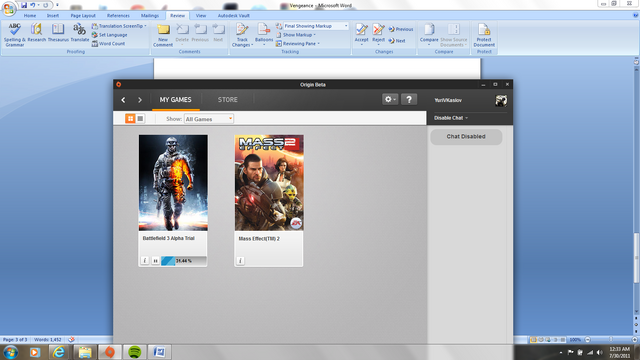640x360 pixels.
Task: Navigate forward in Origin
Action: (x=140, y=100)
